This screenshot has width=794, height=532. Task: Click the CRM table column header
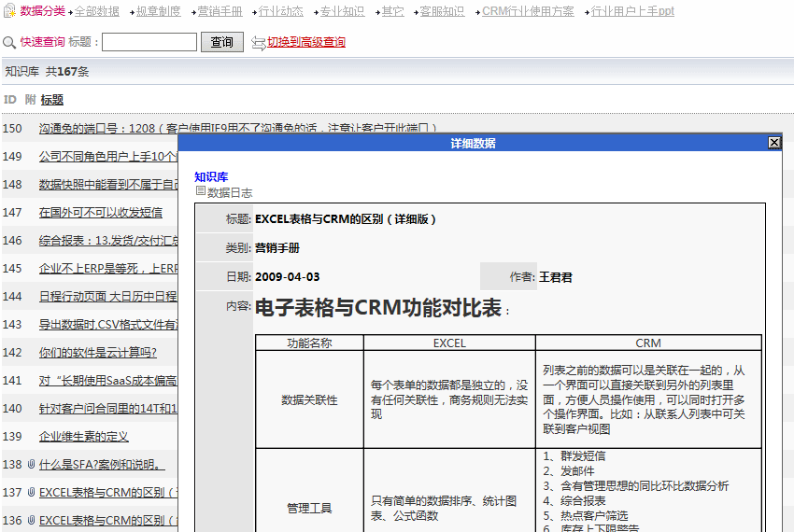tap(648, 343)
